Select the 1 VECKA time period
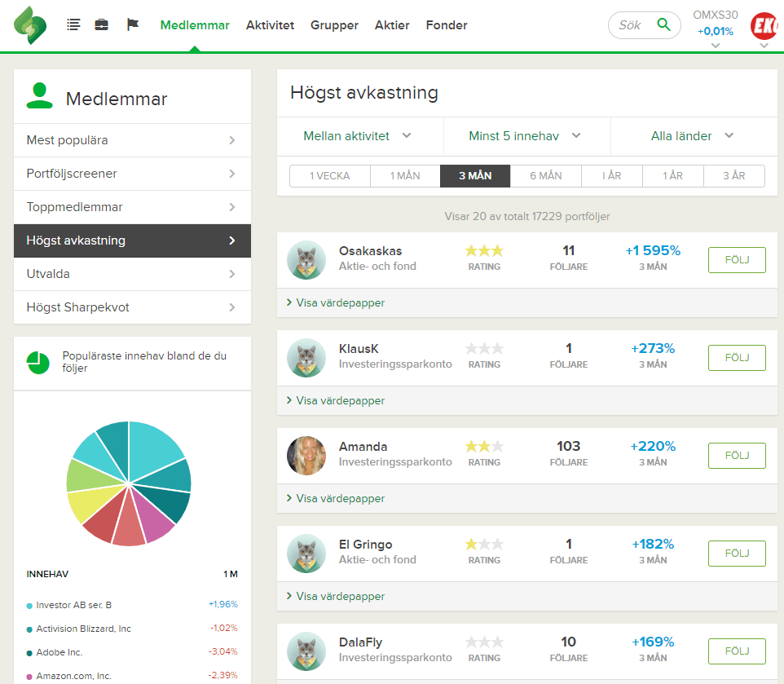The width and height of the screenshot is (784, 684). point(329,176)
